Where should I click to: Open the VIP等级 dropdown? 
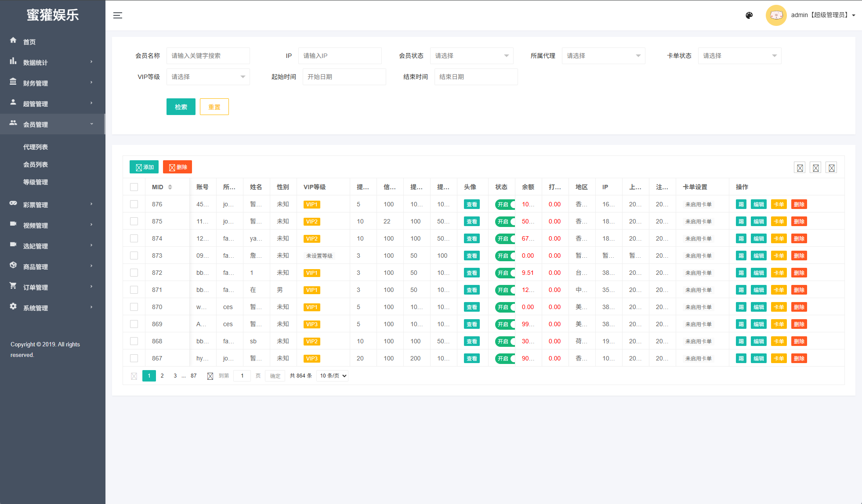pyautogui.click(x=208, y=77)
